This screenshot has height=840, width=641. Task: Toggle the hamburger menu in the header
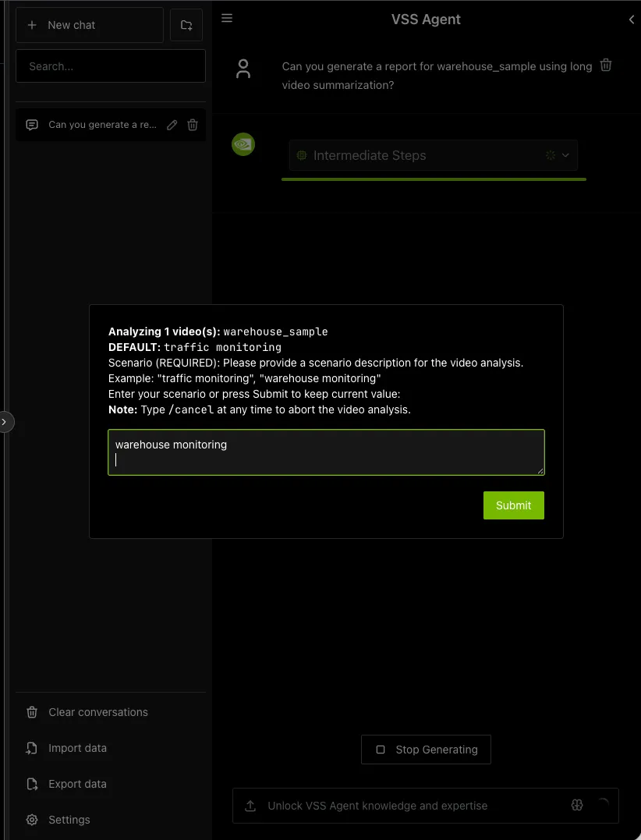227,18
